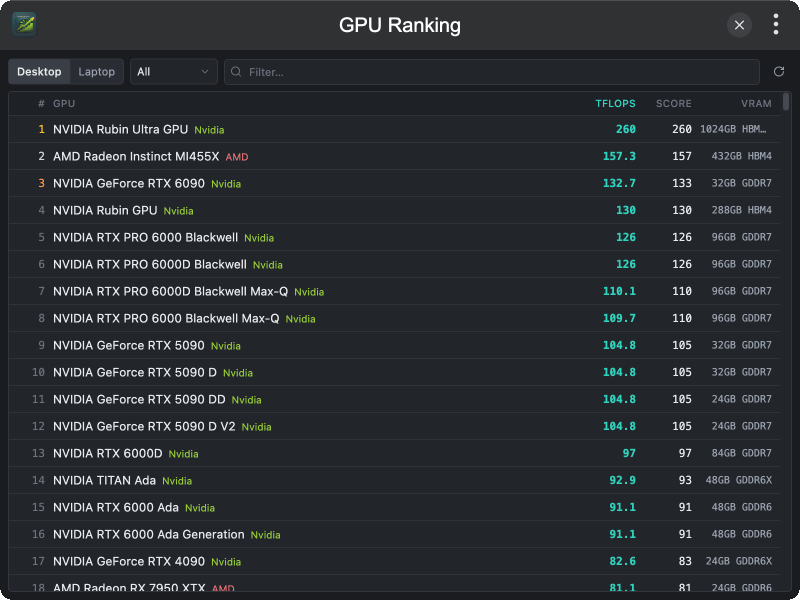The height and width of the screenshot is (600, 800).
Task: Click the 84GB GDDR7 VRAM cell
Action: [741, 454]
